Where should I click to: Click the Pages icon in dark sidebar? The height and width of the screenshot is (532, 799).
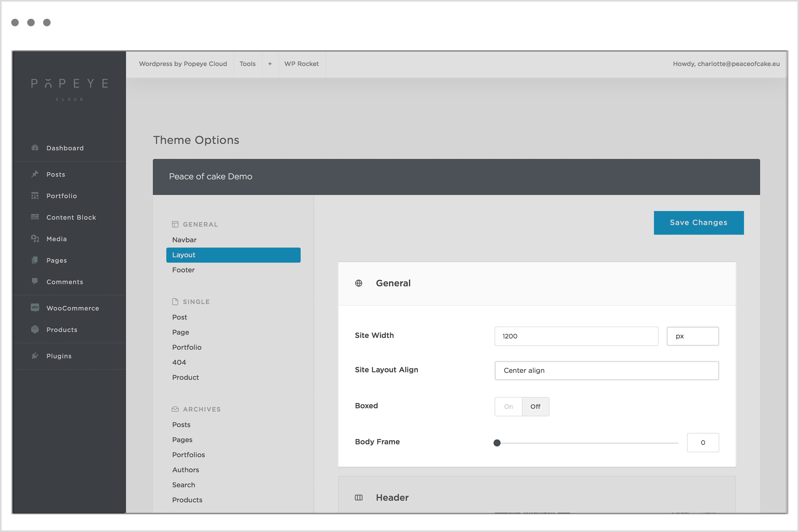[35, 260]
